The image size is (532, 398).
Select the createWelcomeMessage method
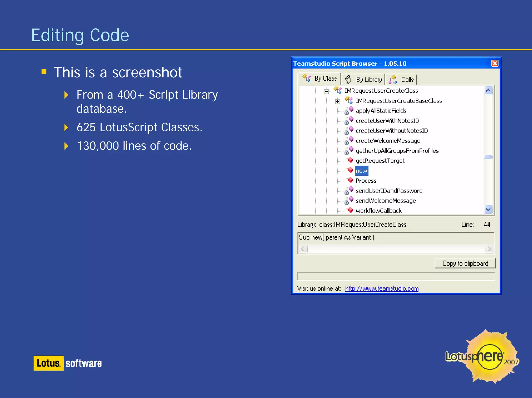[x=388, y=141]
